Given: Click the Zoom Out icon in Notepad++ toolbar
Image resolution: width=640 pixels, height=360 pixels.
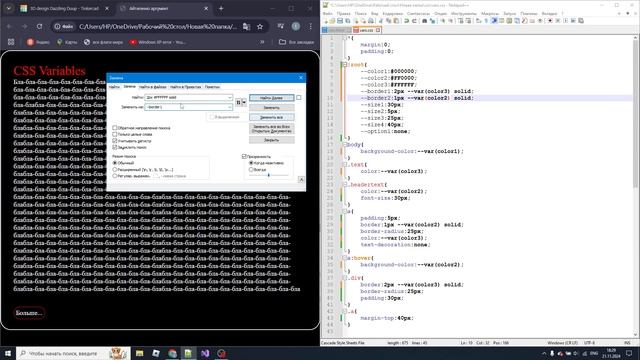Looking at the screenshot, I should (x=451, y=20).
